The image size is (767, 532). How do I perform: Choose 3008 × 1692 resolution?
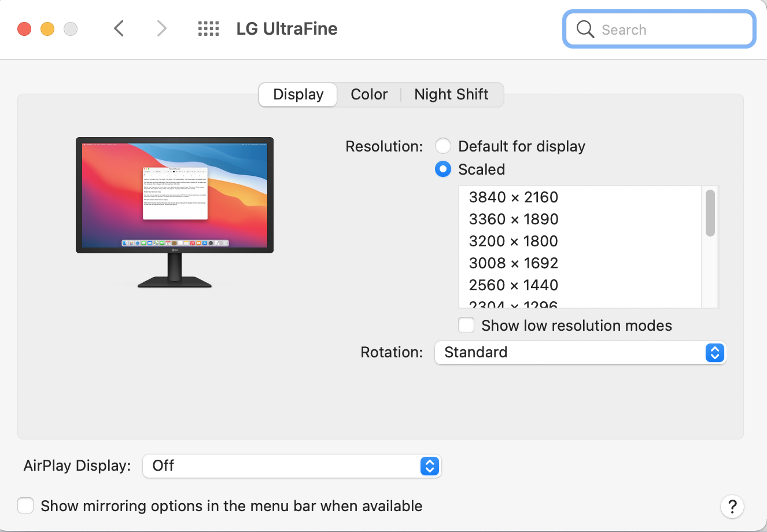tap(580, 263)
